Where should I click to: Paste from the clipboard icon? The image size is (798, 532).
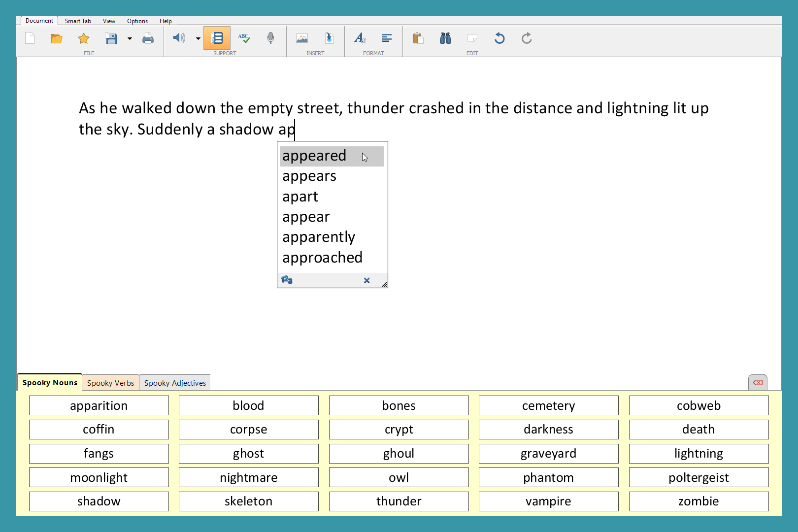418,38
